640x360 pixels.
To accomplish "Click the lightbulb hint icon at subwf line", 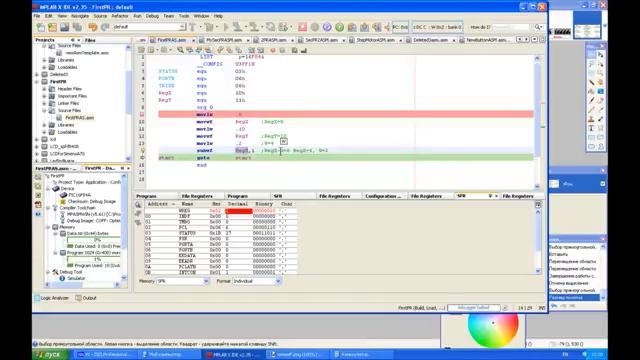I will point(142,151).
